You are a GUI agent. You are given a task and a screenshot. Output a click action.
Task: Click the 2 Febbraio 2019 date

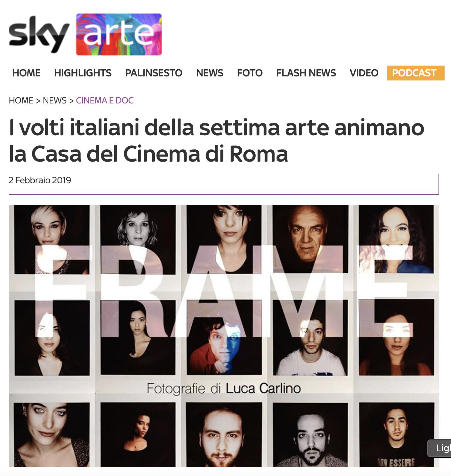click(x=40, y=180)
